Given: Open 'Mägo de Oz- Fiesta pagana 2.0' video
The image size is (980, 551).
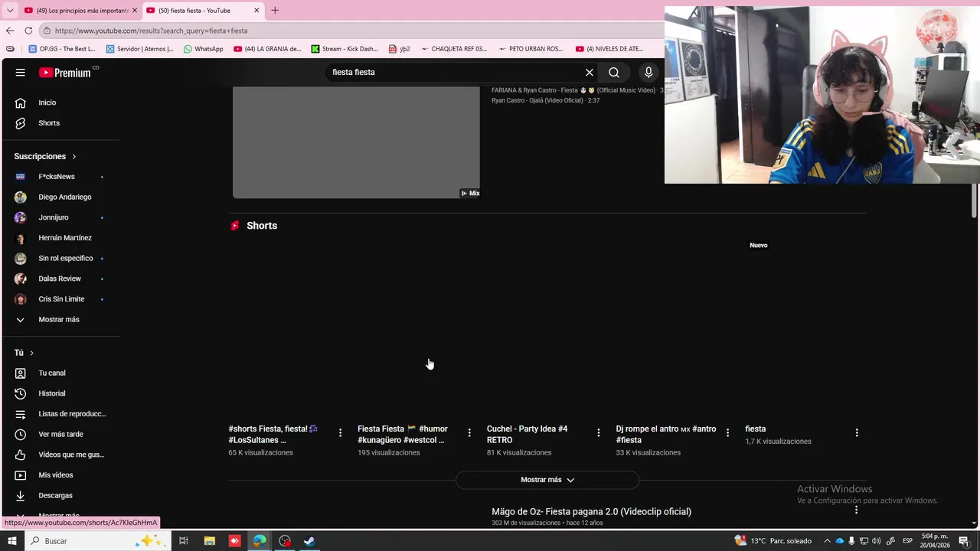Looking at the screenshot, I should point(591,511).
